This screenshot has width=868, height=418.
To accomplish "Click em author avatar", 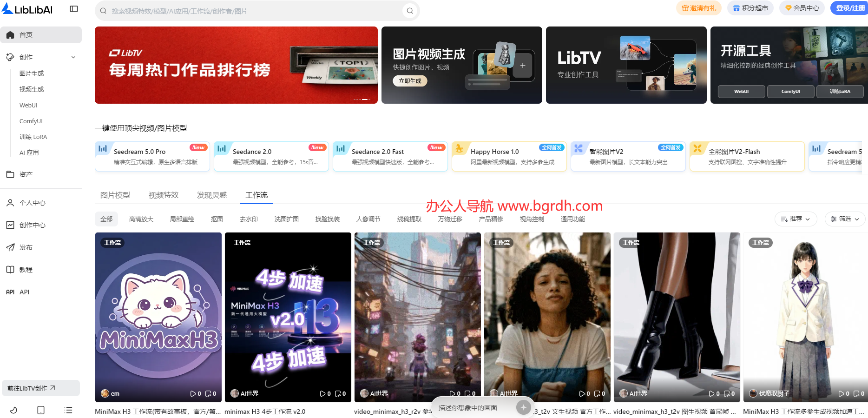I will (x=105, y=393).
